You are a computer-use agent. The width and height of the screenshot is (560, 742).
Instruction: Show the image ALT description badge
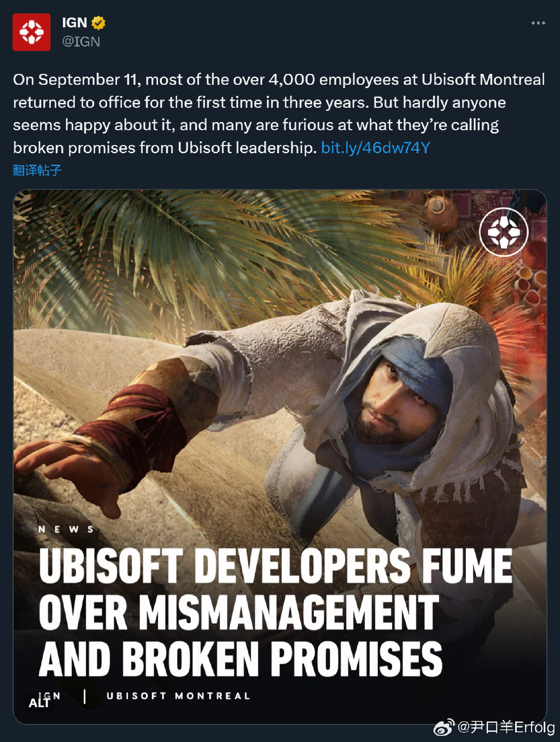(39, 703)
